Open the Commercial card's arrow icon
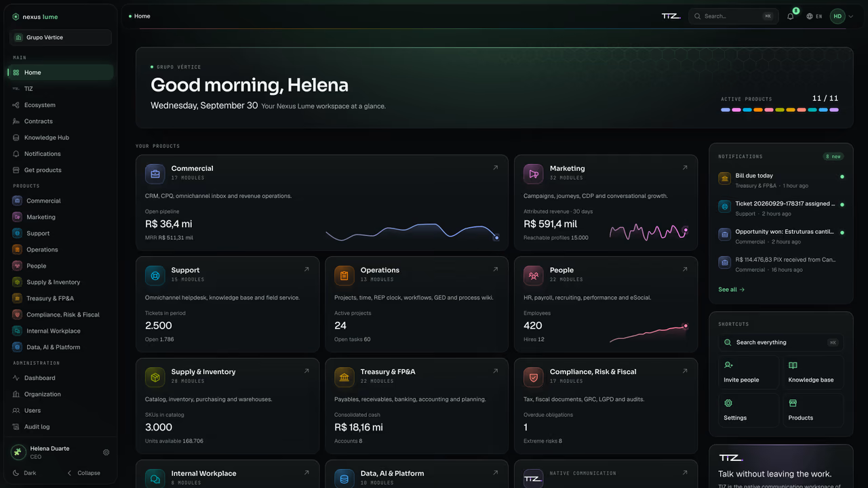 [x=496, y=168]
